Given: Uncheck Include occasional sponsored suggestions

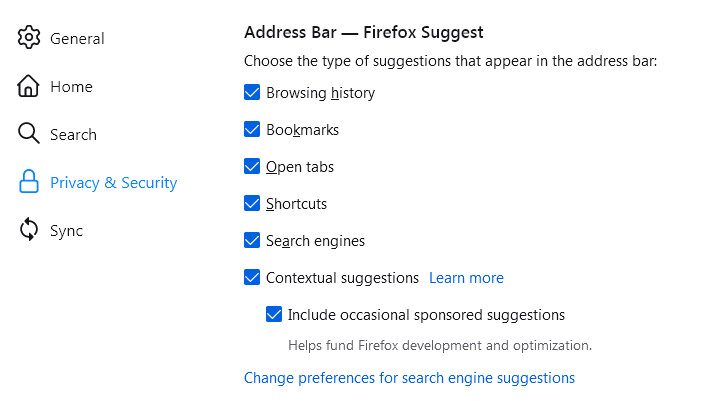Looking at the screenshot, I should [274, 315].
